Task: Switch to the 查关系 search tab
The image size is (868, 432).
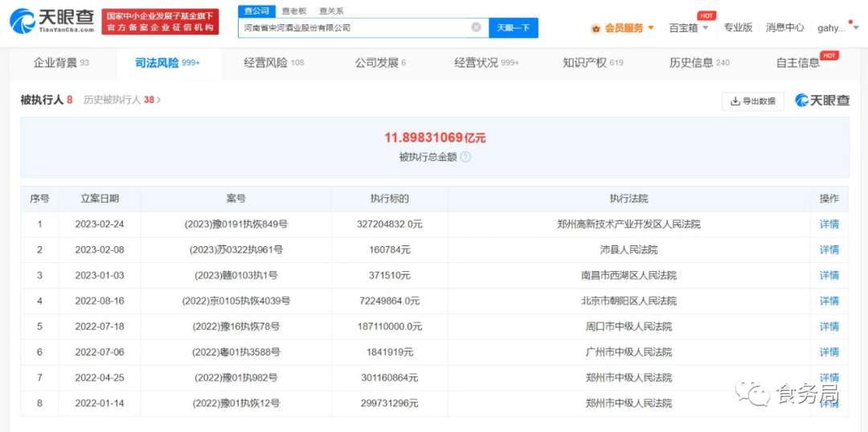Action: [x=331, y=10]
